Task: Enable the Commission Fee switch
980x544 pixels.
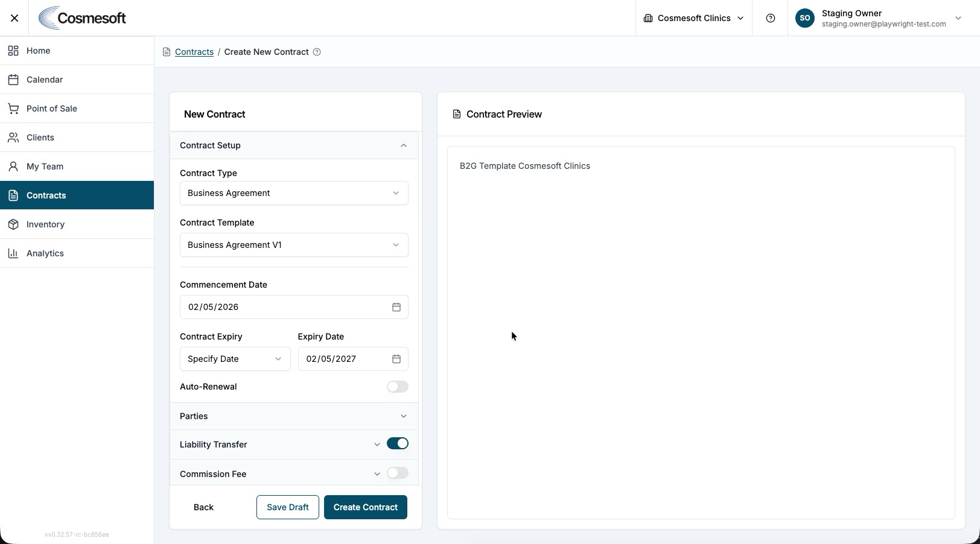Action: (x=398, y=473)
